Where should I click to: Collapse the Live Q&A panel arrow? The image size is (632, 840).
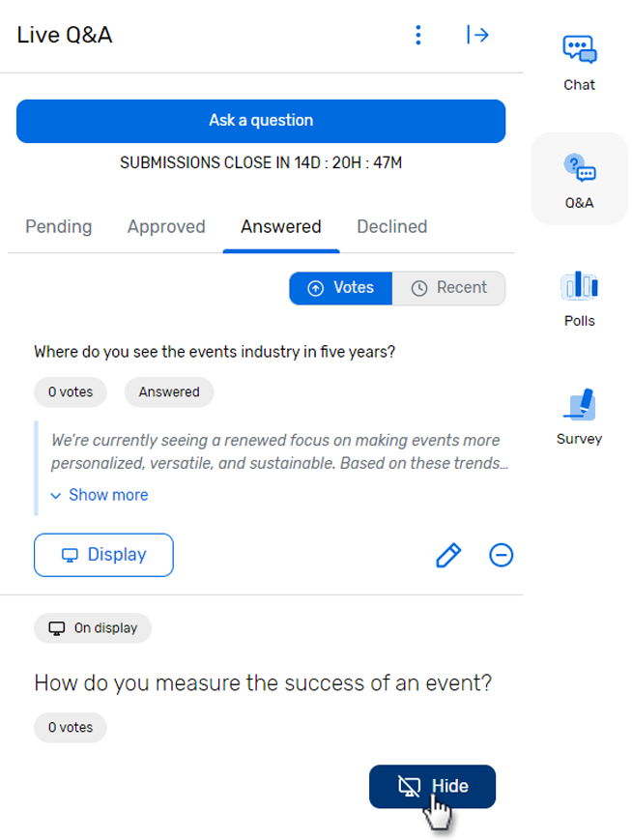coord(477,36)
